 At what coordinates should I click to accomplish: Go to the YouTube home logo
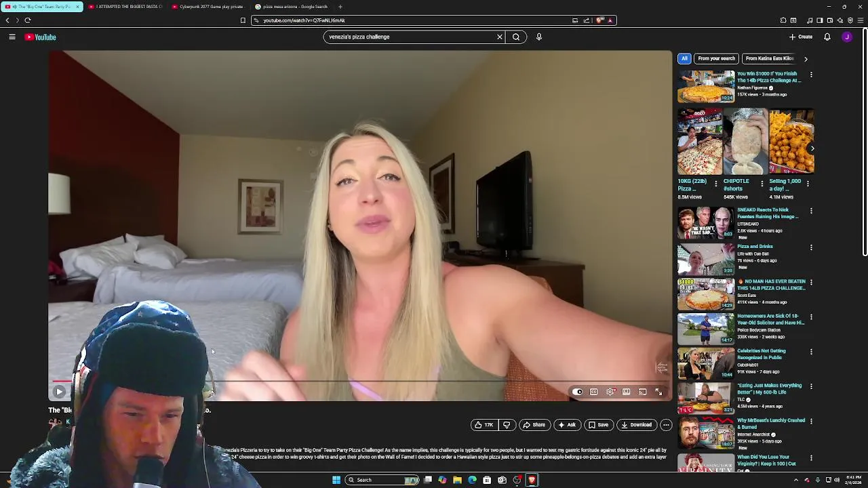point(41,37)
